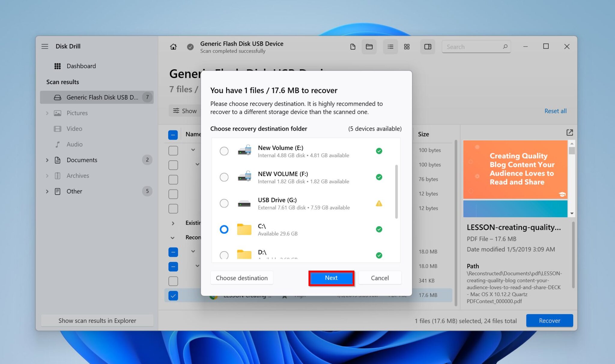This screenshot has height=364, width=615.
Task: Click the blue Recover button
Action: click(x=549, y=321)
